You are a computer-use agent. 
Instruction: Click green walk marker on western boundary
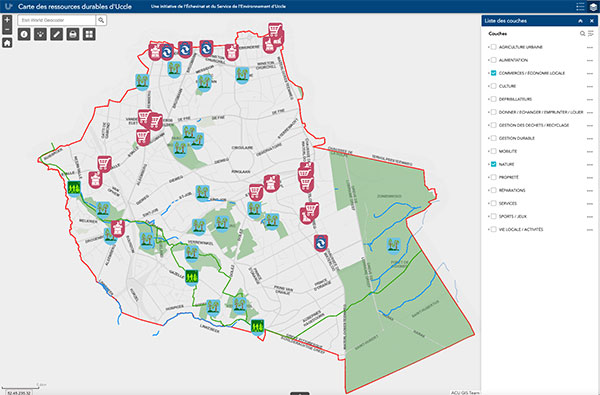(74, 189)
